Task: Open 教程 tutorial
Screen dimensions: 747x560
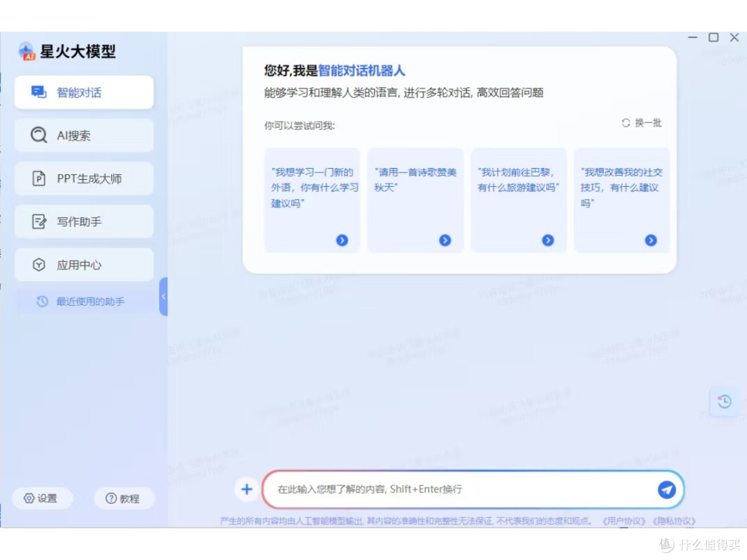Action: tap(123, 498)
